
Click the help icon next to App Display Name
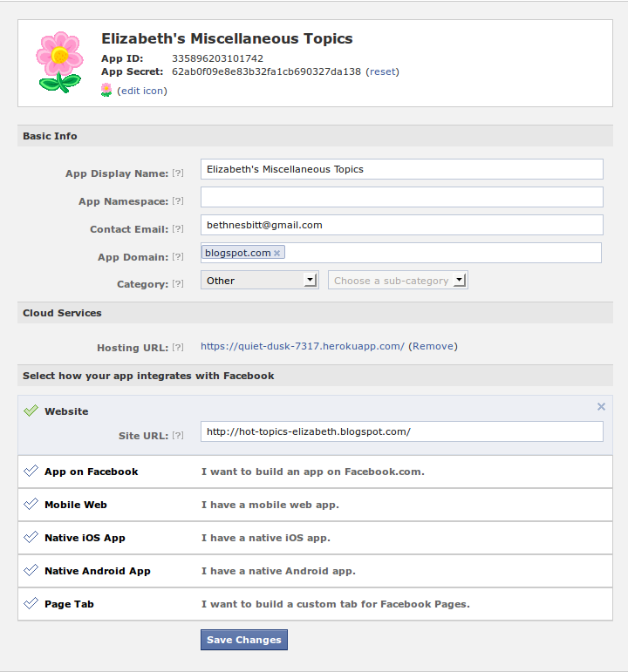pyautogui.click(x=178, y=173)
